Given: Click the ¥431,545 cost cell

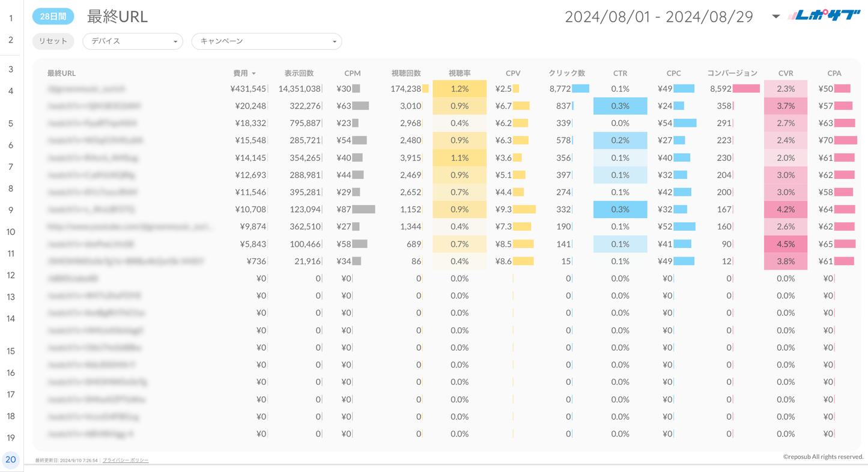Looking at the screenshot, I should [248, 89].
